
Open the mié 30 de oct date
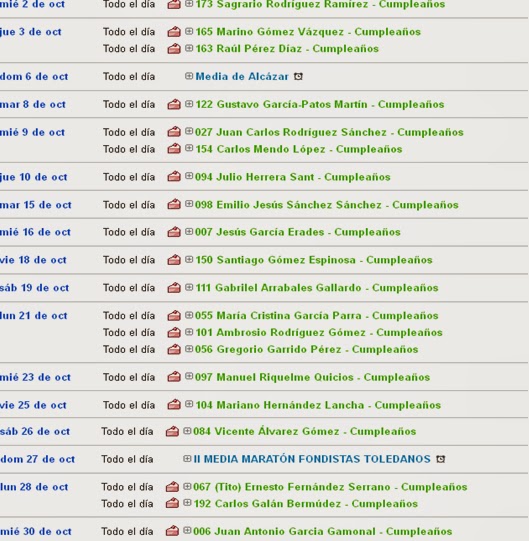pos(36,531)
